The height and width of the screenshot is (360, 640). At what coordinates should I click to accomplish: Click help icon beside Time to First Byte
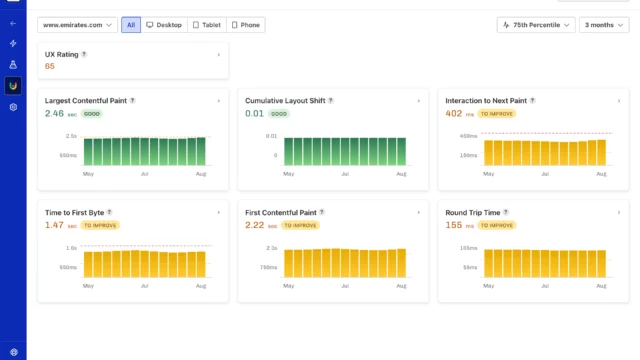(x=109, y=212)
